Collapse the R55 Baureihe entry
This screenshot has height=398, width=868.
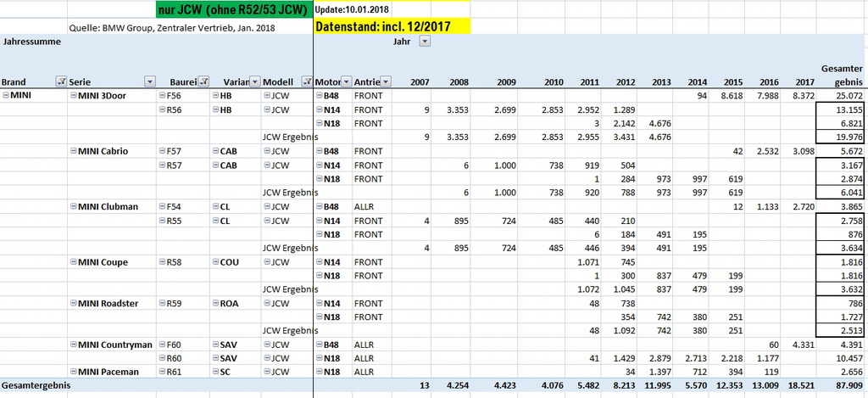(x=162, y=220)
